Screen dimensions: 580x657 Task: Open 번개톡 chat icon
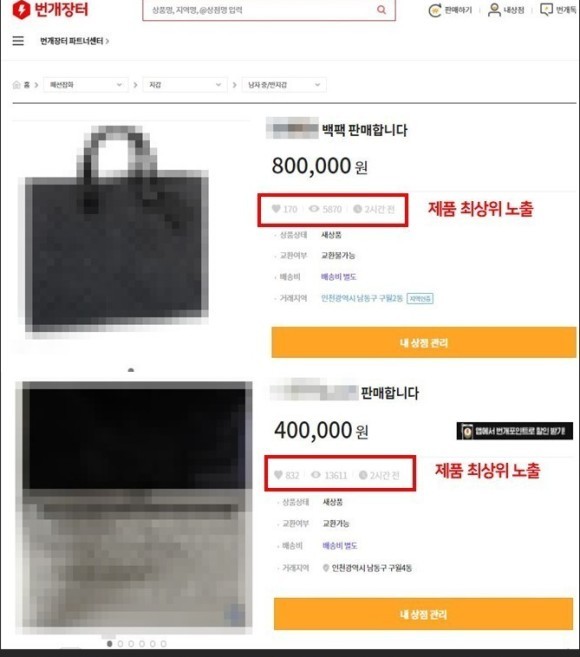coord(546,10)
